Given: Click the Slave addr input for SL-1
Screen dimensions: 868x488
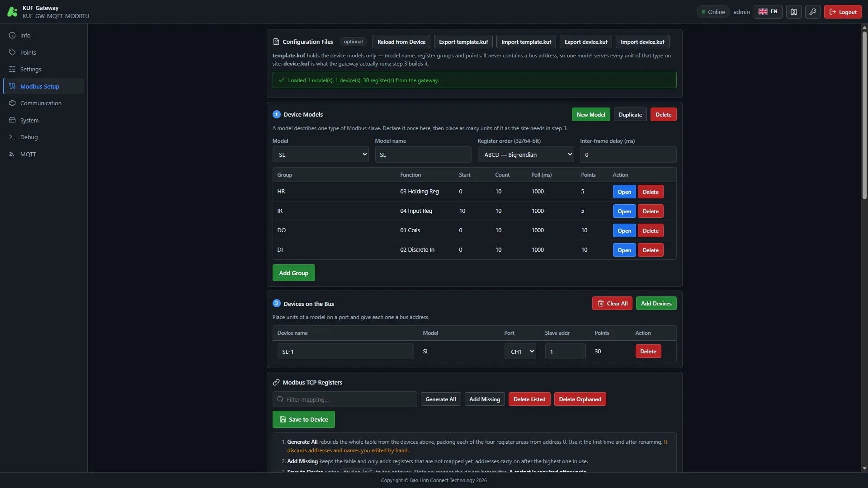Looking at the screenshot, I should (x=566, y=352).
